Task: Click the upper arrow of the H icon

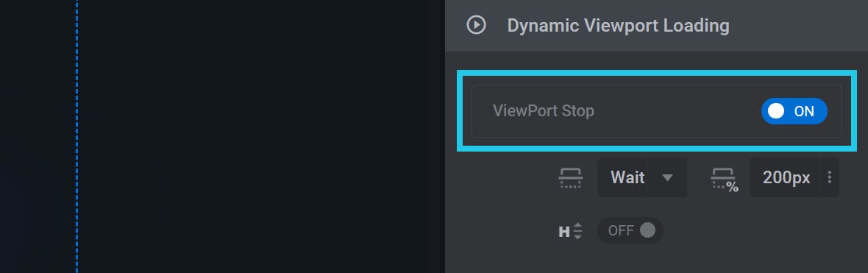Action: tap(578, 226)
